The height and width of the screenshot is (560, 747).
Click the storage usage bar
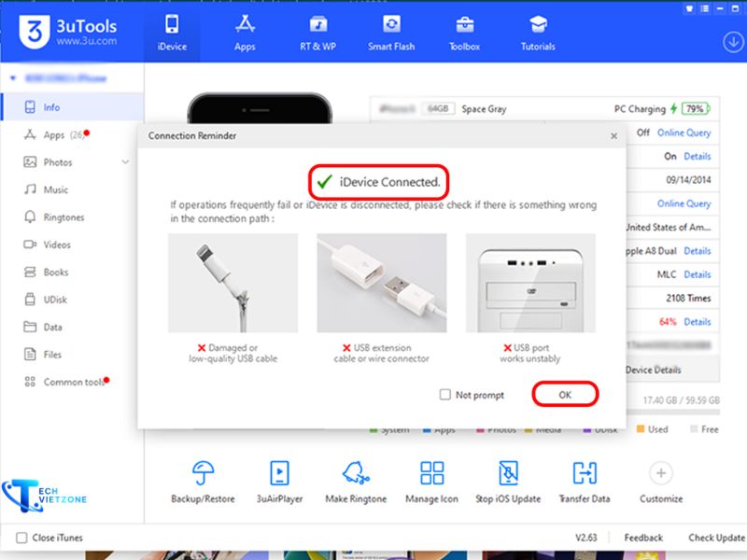coord(672,412)
